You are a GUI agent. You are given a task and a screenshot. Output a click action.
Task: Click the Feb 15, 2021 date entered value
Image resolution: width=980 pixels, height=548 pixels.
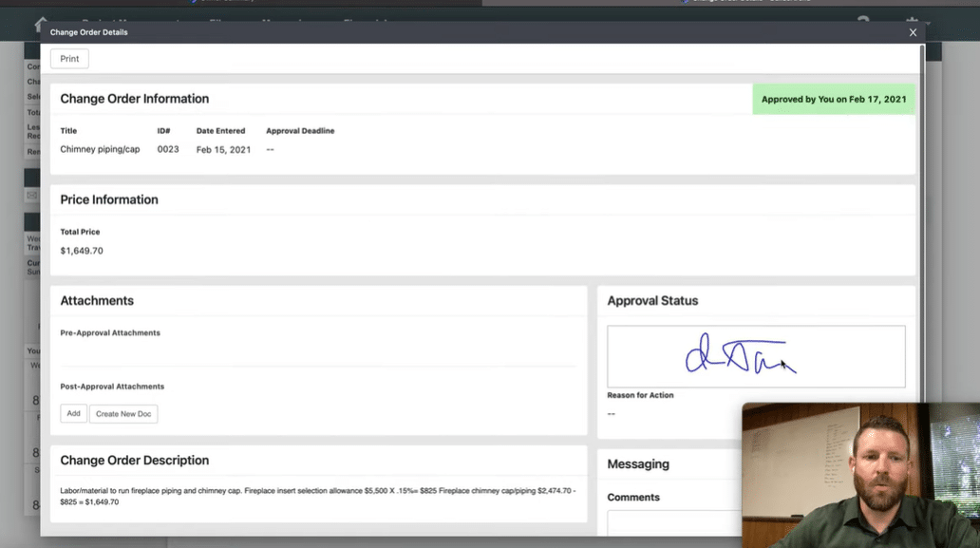[x=223, y=150]
